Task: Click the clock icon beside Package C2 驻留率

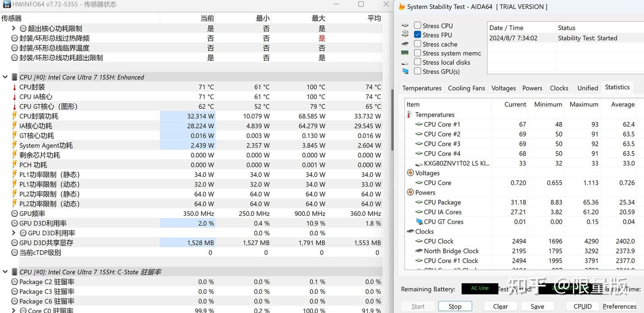Action: pos(14,282)
